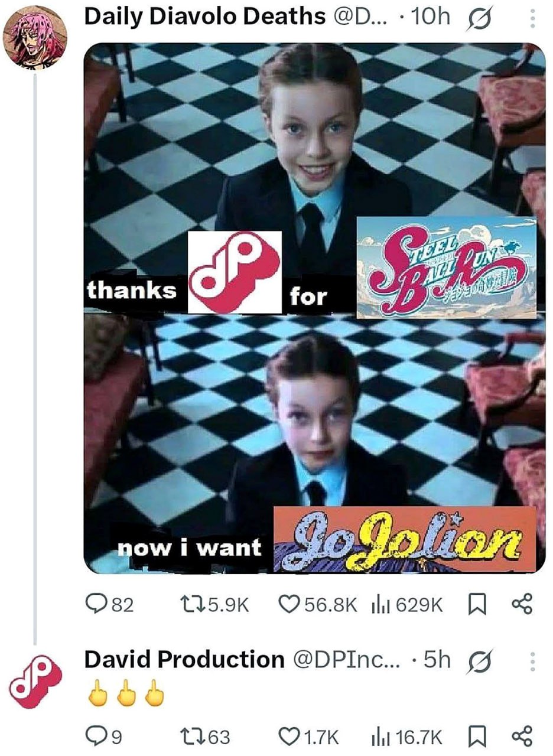View analytics showing 16.7K views
Screen dimensions: 553x756
coord(406,736)
